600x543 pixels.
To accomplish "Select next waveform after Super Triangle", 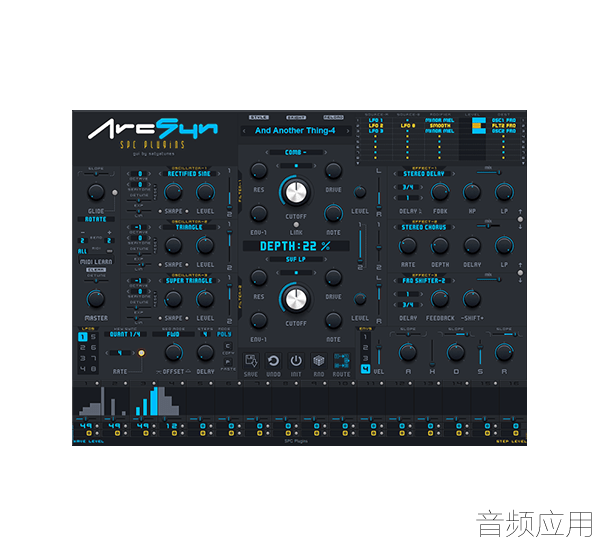I will pos(218,281).
